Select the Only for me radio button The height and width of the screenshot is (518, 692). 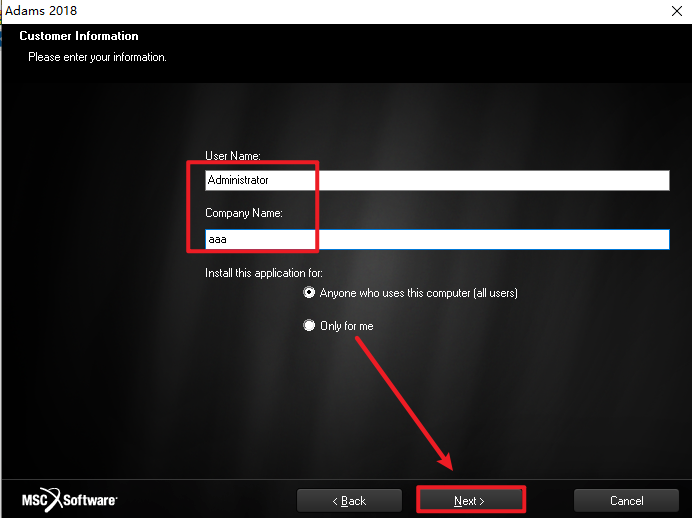[309, 326]
